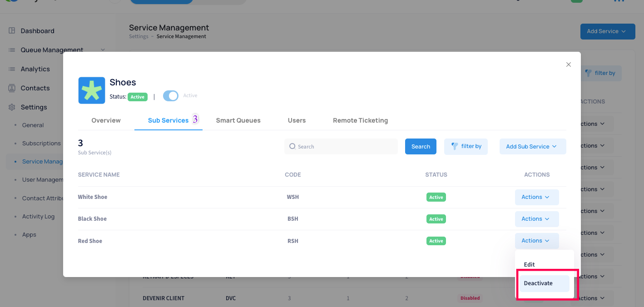This screenshot has height=307, width=644.
Task: Toggle the Shoes service Active switch
Action: (x=171, y=96)
